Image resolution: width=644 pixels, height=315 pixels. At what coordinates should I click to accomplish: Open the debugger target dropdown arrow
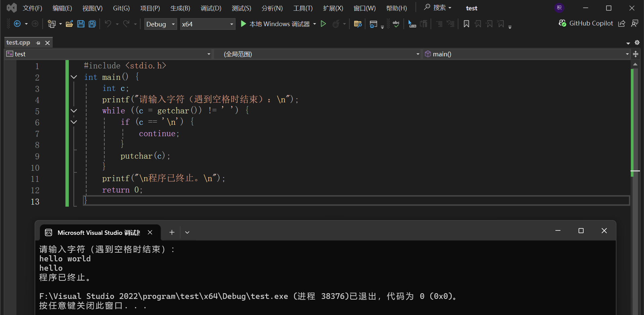314,24
